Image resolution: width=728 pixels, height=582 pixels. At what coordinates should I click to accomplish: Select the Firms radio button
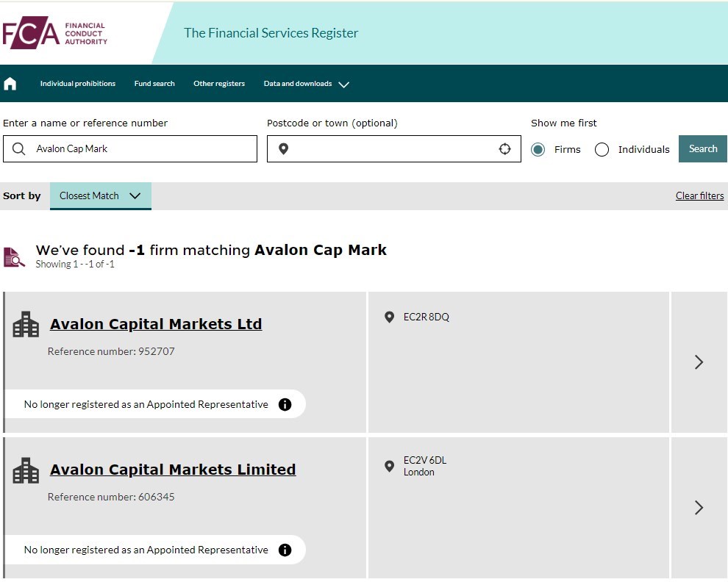(538, 149)
